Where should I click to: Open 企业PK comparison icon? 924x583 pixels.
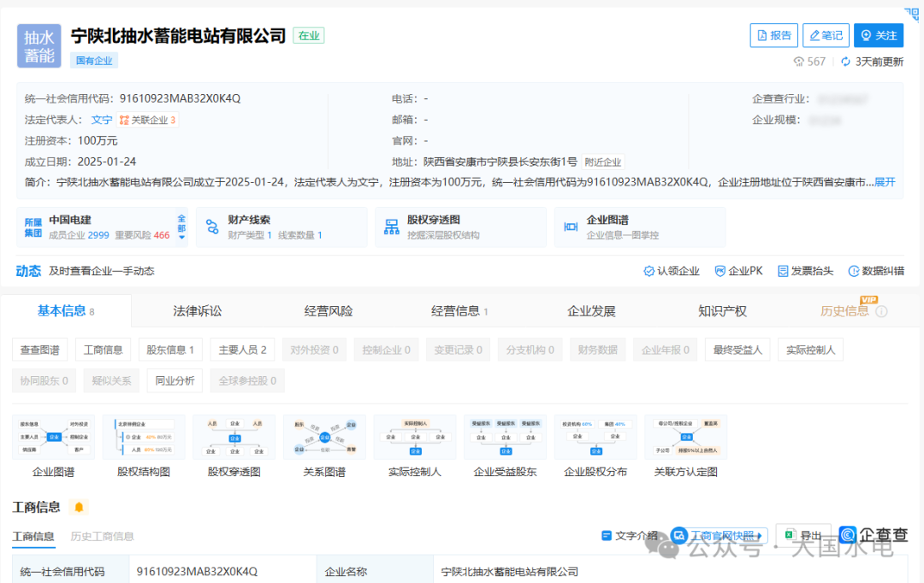pyautogui.click(x=720, y=271)
